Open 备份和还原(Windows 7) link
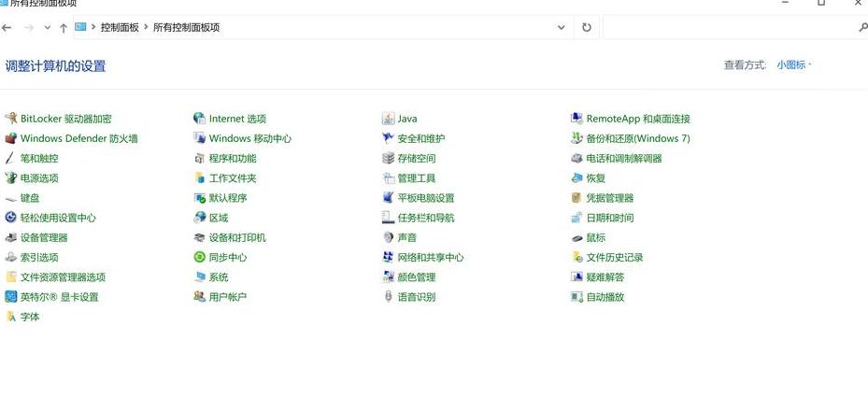This screenshot has width=868, height=411. 638,138
